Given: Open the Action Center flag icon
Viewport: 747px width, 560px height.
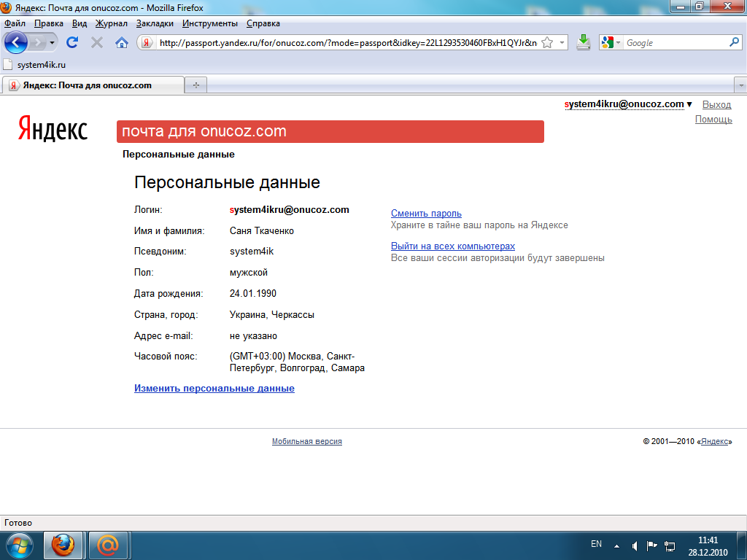Looking at the screenshot, I should click(x=651, y=546).
